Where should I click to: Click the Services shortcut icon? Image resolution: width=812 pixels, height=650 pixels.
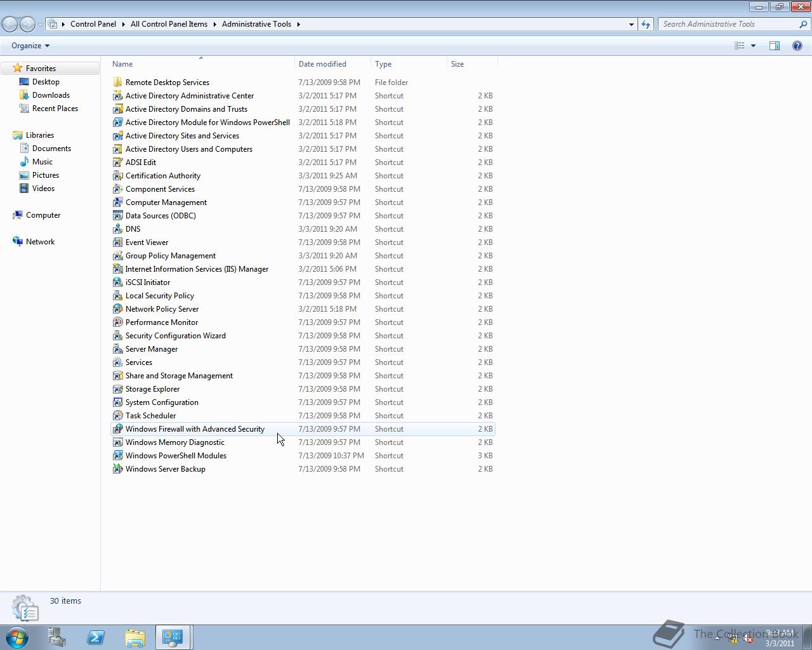click(117, 362)
